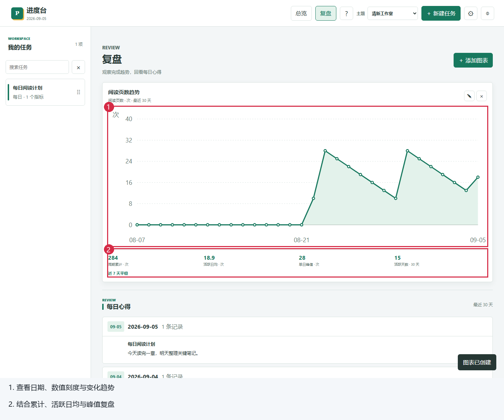Click the 每日阅读计划 title in journal entry

[141, 344]
